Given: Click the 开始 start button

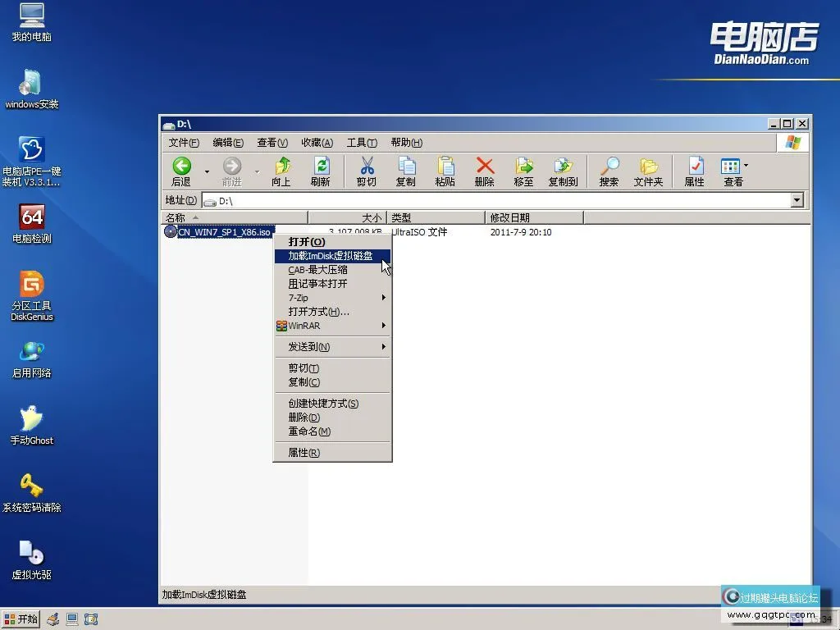Looking at the screenshot, I should click(x=21, y=619).
